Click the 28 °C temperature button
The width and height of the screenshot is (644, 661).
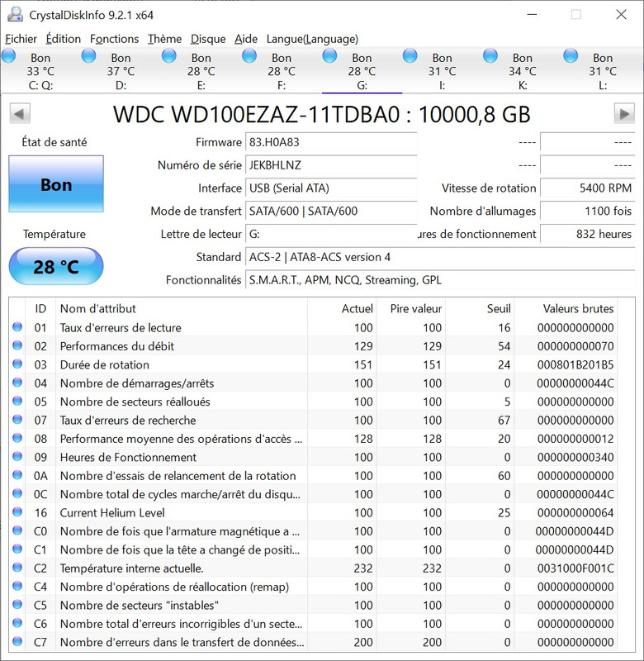click(56, 266)
